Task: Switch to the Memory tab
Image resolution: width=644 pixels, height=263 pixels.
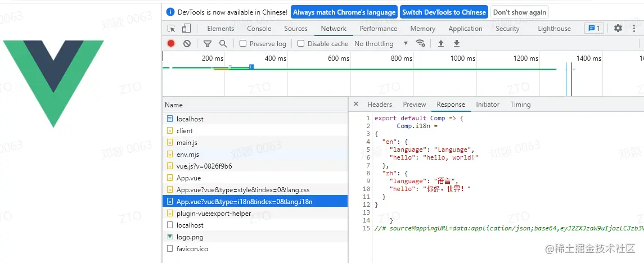Action: pos(422,29)
